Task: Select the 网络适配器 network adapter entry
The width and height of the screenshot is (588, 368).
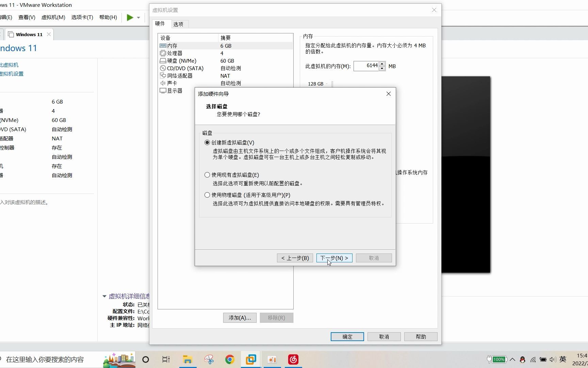Action: point(179,76)
